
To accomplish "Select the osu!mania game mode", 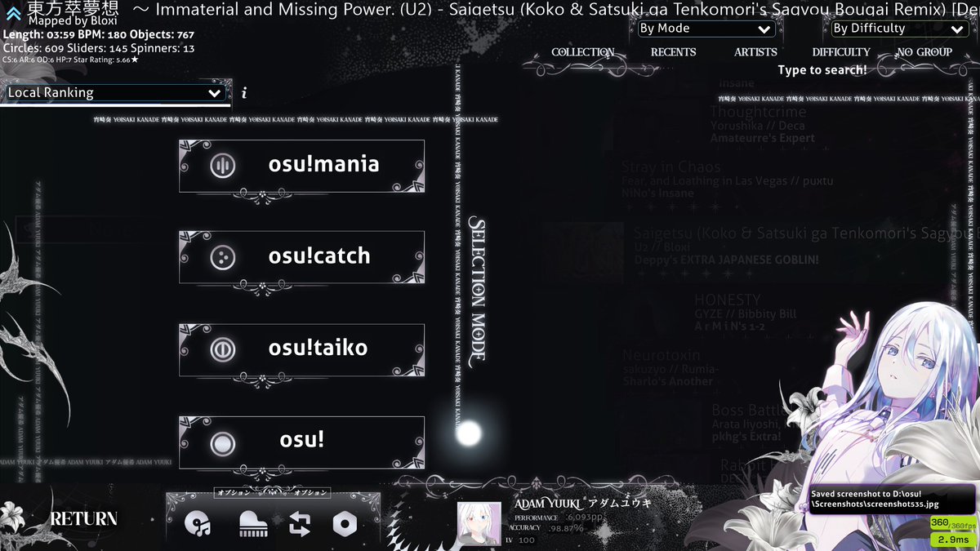I will click(x=301, y=165).
